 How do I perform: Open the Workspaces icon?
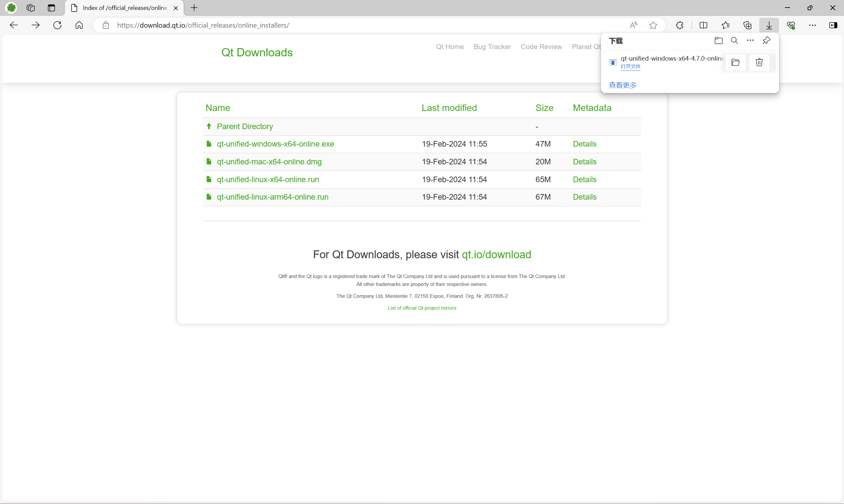31,8
